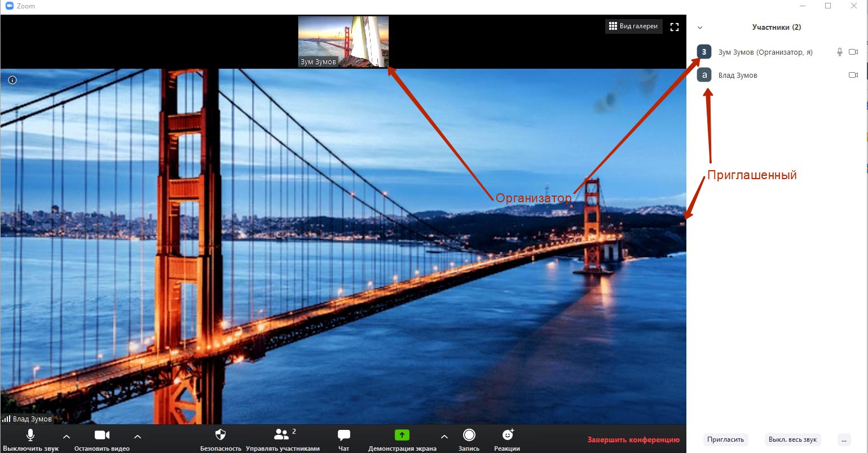The height and width of the screenshot is (453, 868).
Task: Open meeting info icon in video corner
Action: (12, 80)
